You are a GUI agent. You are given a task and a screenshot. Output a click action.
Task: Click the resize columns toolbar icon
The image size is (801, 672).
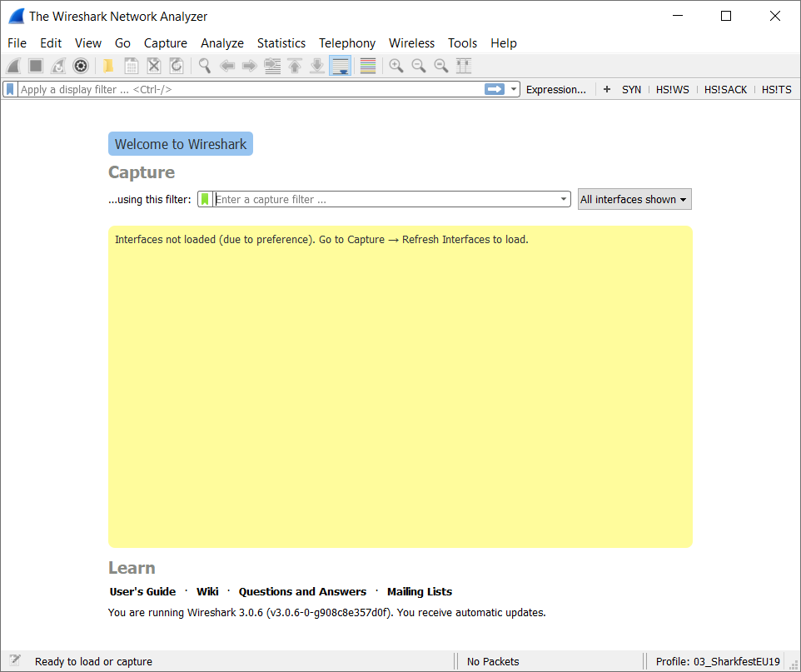click(x=464, y=66)
